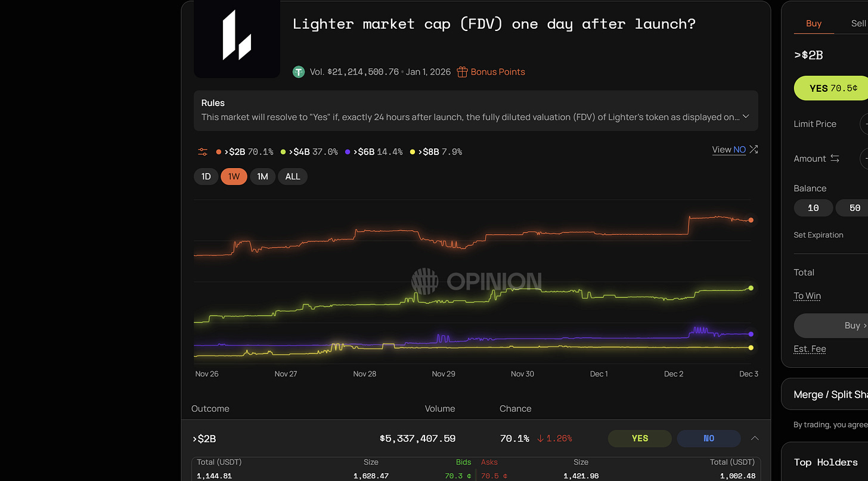
Task: Click the Jan 1, 2026 date text
Action: pos(428,72)
